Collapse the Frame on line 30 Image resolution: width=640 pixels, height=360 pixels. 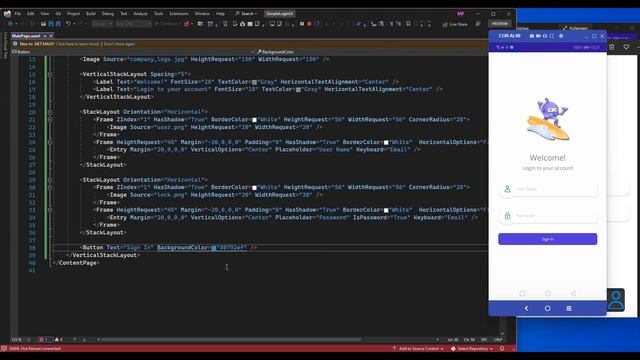click(50, 187)
